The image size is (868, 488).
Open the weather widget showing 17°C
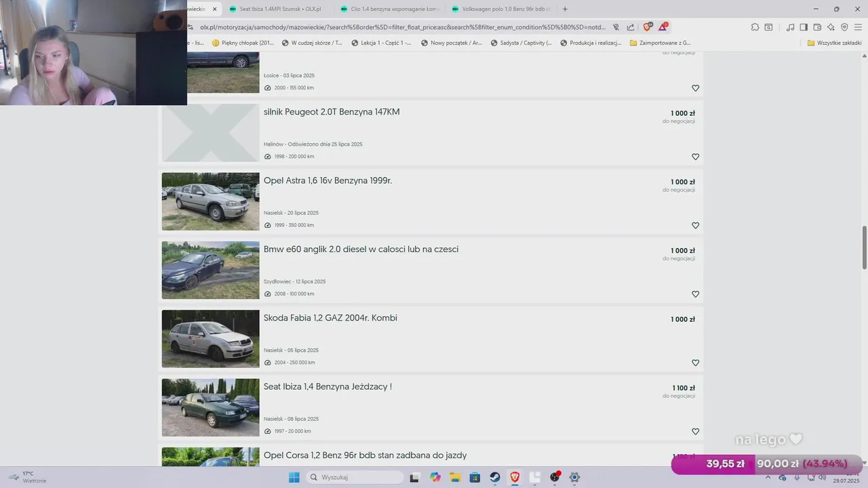[27, 477]
